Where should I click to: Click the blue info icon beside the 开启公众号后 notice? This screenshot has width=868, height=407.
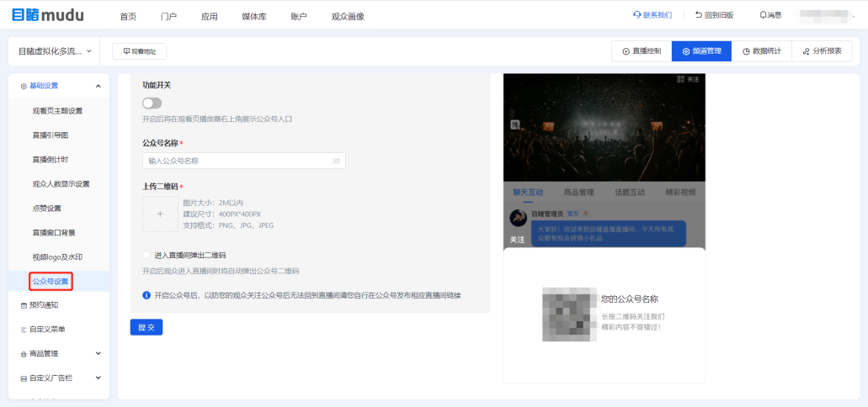point(146,295)
